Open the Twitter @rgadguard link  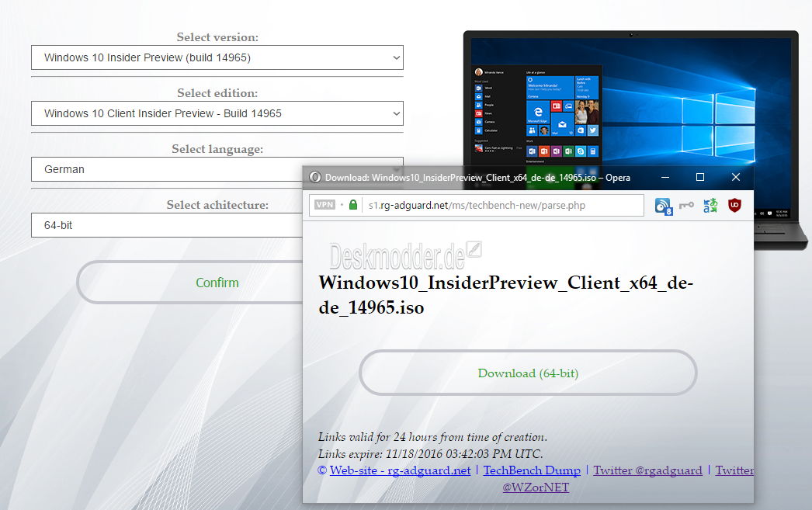(x=648, y=470)
